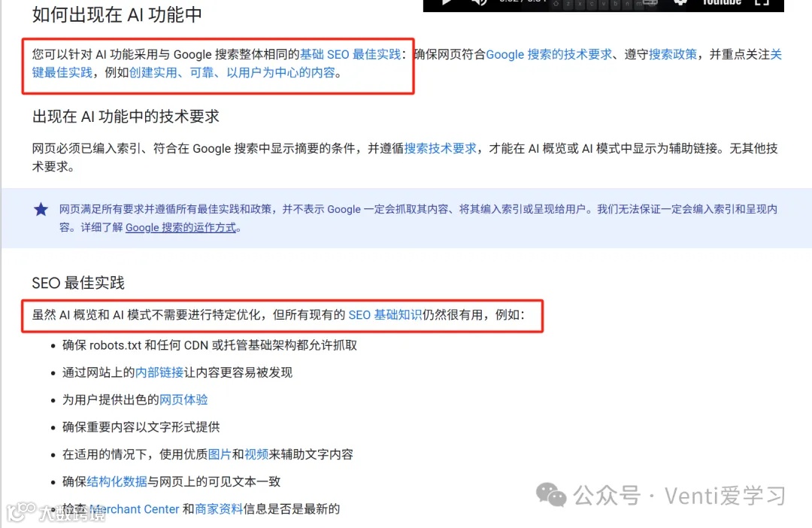
Task: Open the video settings gear
Action: [680, 2]
